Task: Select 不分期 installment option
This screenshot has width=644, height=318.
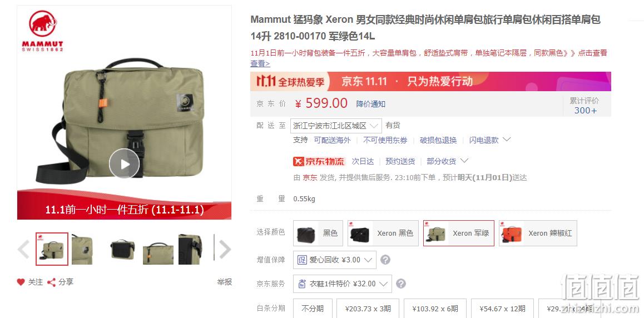Action: [312, 309]
